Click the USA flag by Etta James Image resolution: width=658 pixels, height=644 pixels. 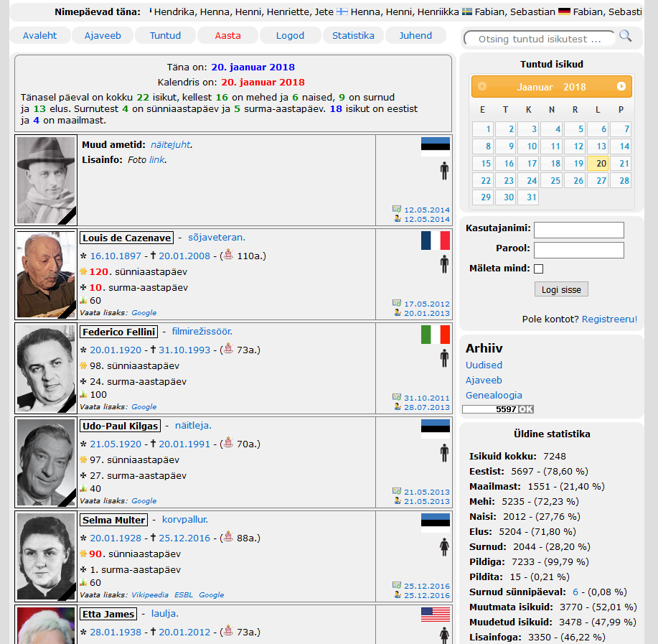click(x=435, y=615)
